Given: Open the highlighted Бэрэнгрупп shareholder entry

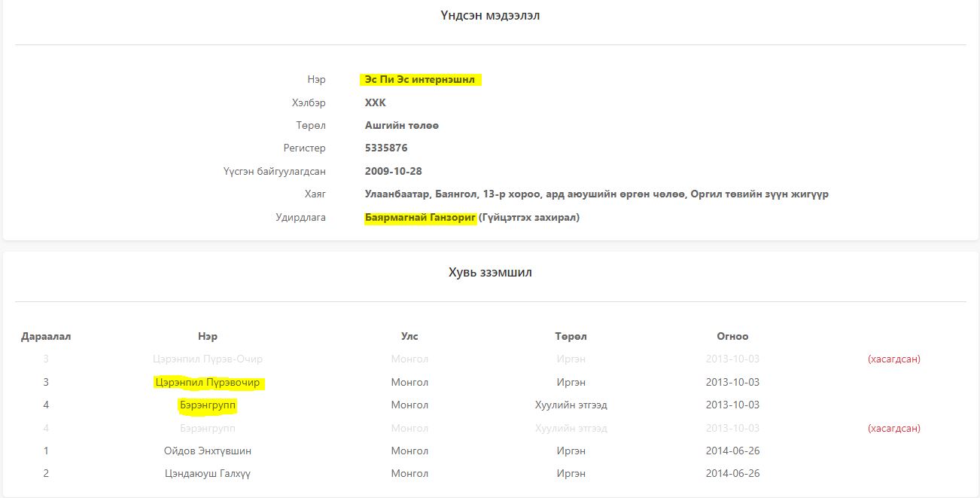Looking at the screenshot, I should [x=207, y=405].
